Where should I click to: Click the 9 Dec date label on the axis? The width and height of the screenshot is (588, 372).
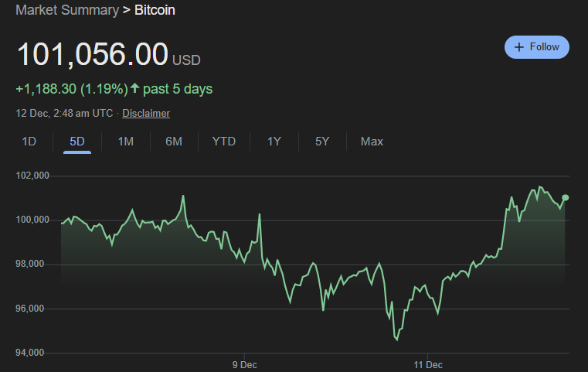pos(244,363)
